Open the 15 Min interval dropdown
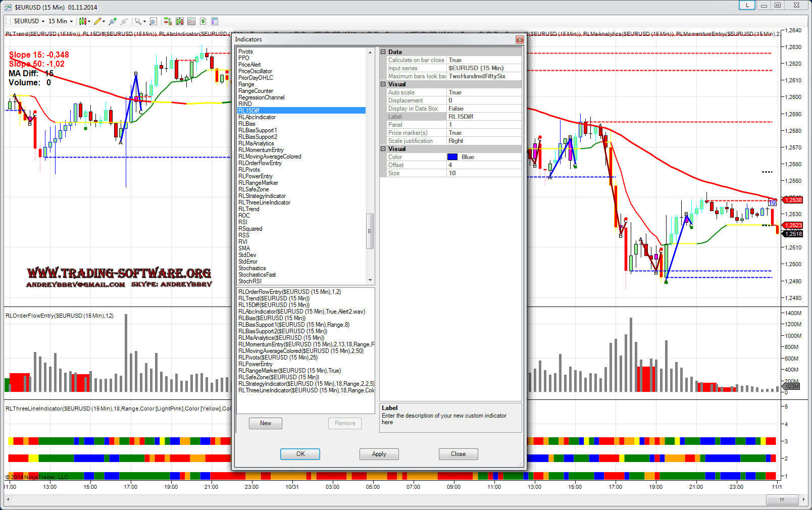 tap(61, 21)
